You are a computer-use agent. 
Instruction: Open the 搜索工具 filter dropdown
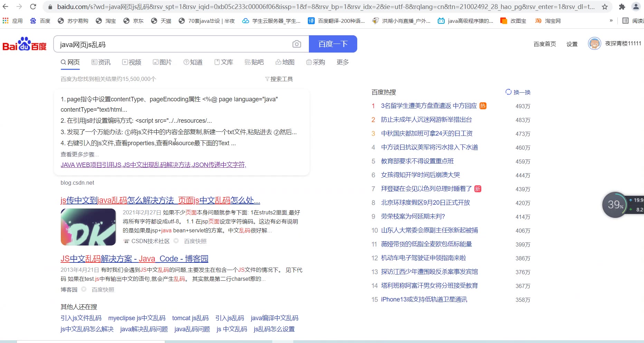click(279, 79)
